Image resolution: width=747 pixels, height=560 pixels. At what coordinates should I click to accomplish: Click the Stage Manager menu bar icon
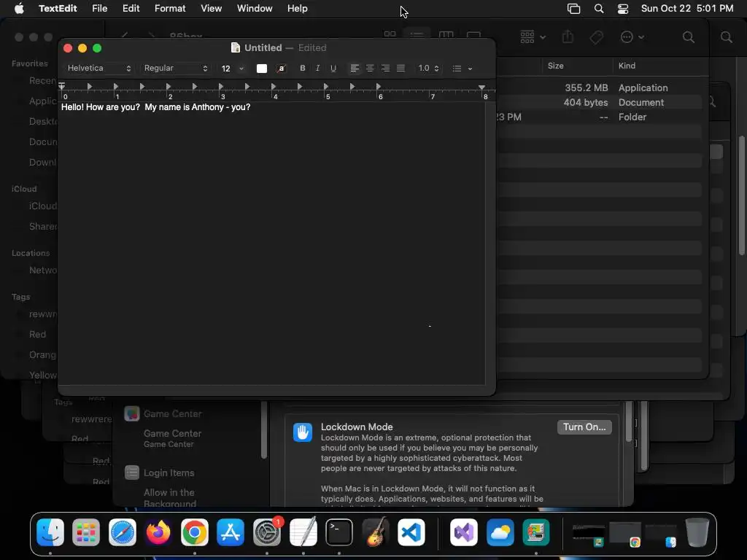[x=573, y=9]
